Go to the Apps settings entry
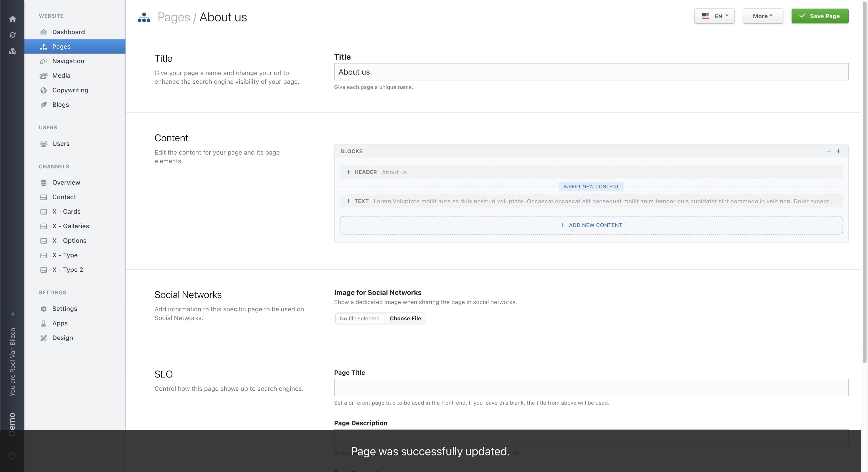 pos(60,323)
